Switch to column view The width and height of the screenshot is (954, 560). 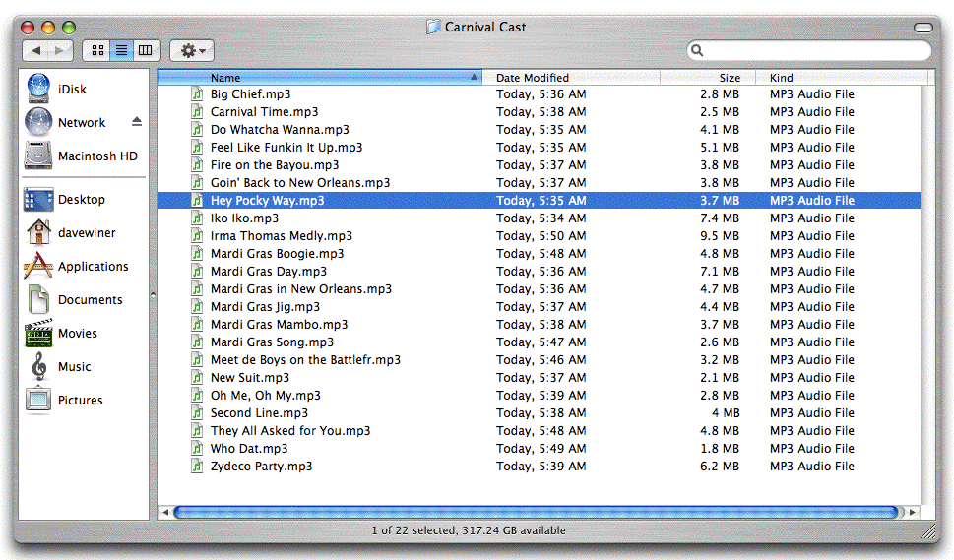click(x=146, y=50)
